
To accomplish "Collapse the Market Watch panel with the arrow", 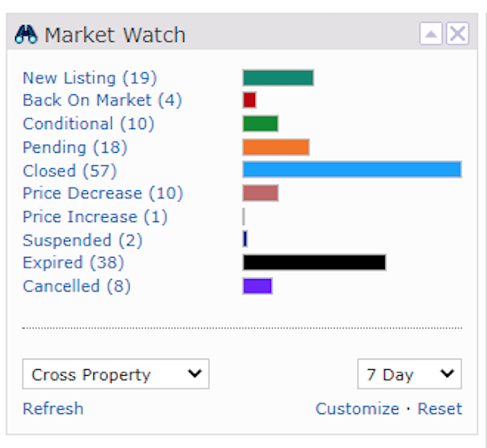I will coord(431,34).
